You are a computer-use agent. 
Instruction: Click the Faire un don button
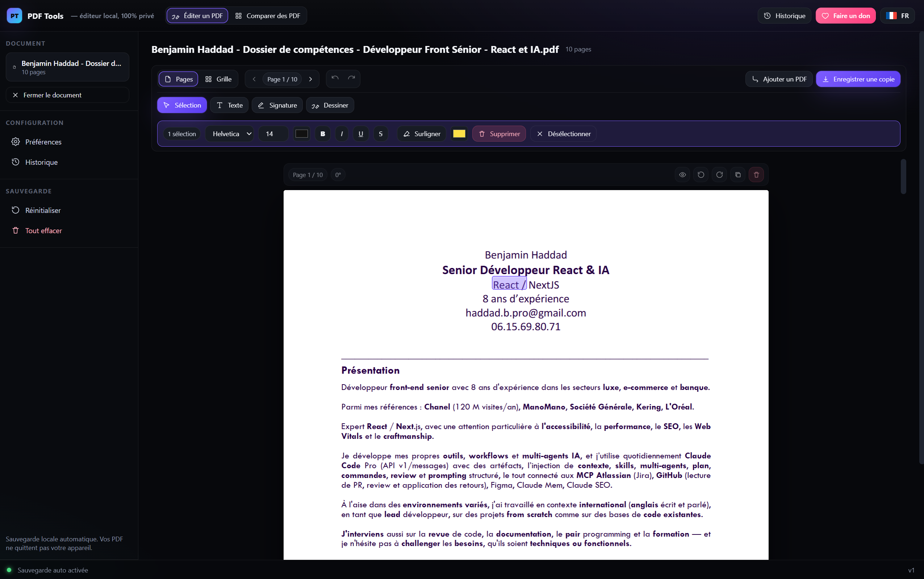point(845,16)
